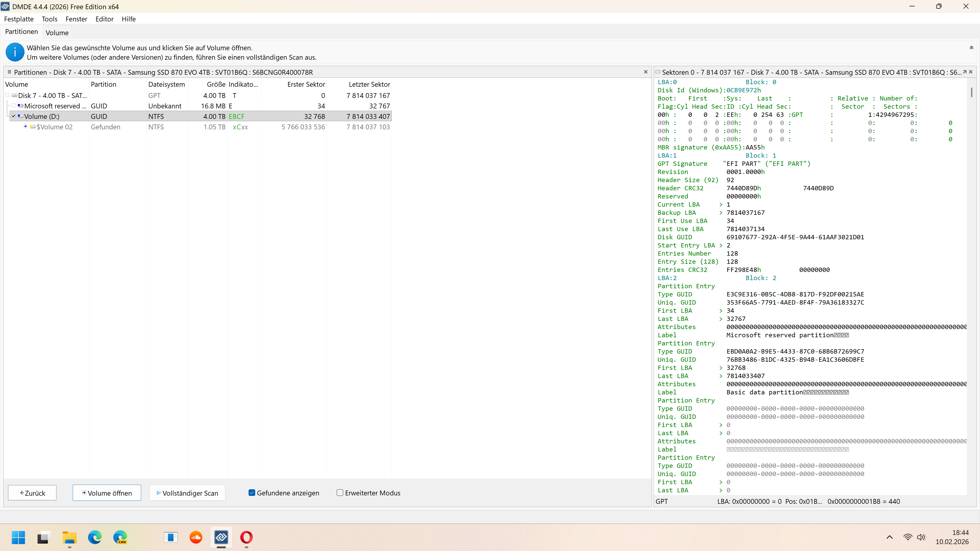The width and height of the screenshot is (980, 551).
Task: Disable Gefundene anzeigen checkbox
Action: point(251,493)
